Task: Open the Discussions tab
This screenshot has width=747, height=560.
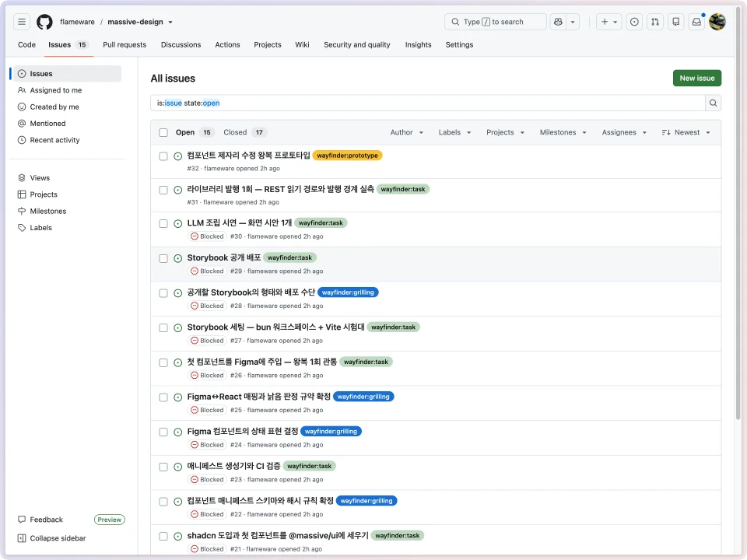Action: click(181, 45)
